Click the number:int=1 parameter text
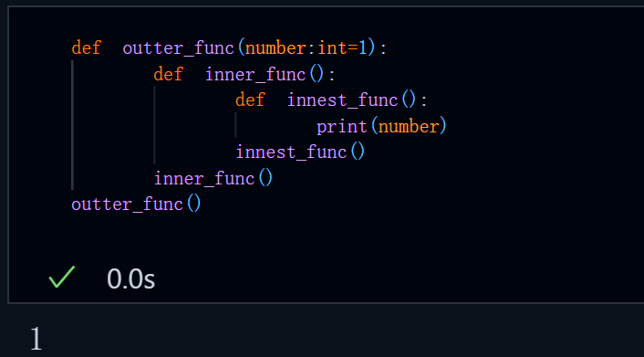Screen dimensions: 644x357 306,48
